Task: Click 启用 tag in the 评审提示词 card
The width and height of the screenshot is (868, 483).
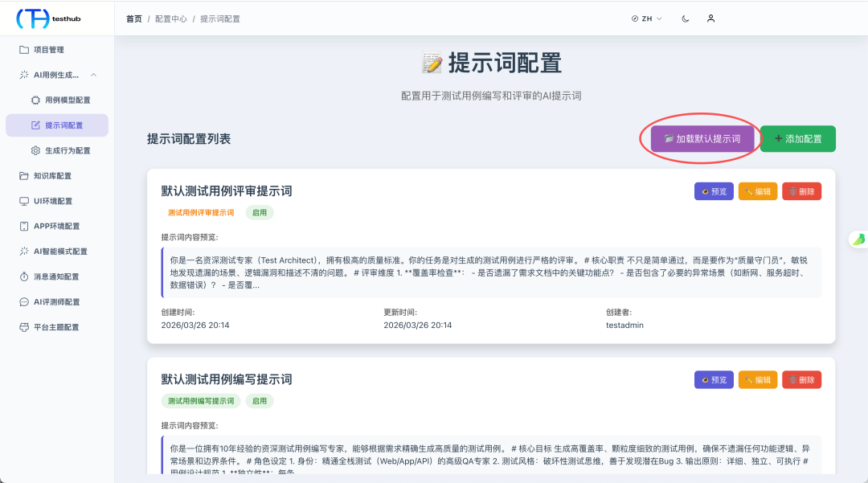Action: 260,212
